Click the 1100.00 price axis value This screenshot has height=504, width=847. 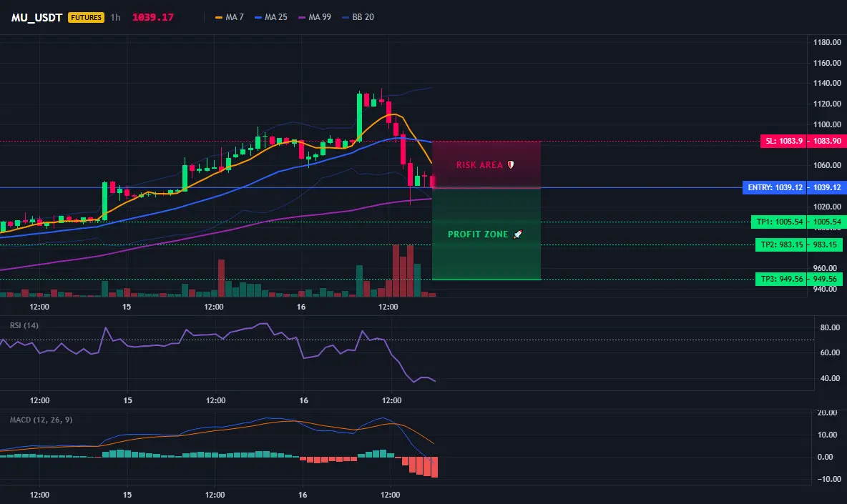coord(827,124)
